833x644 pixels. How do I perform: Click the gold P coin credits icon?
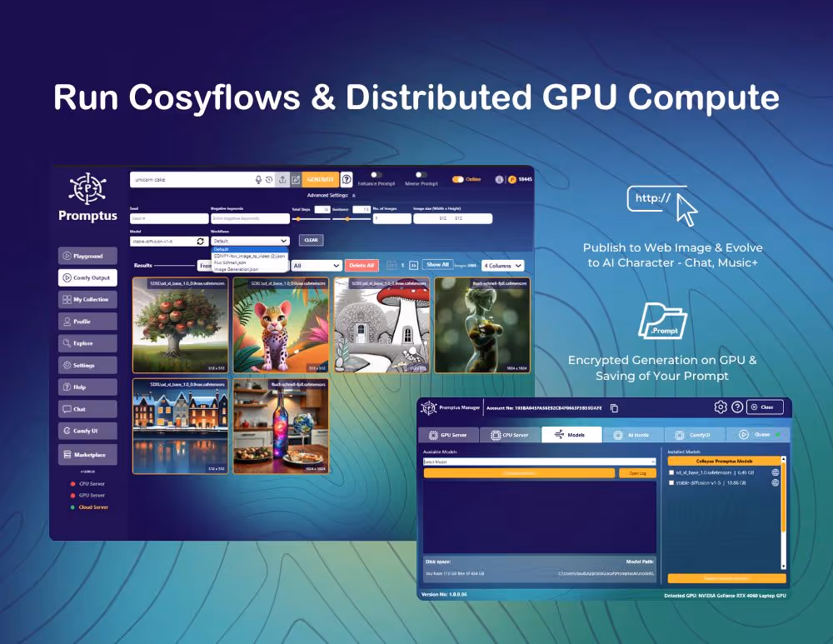pyautogui.click(x=512, y=180)
